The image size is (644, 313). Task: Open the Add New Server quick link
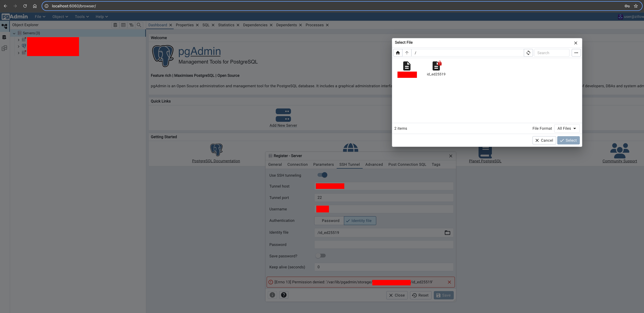point(283,118)
